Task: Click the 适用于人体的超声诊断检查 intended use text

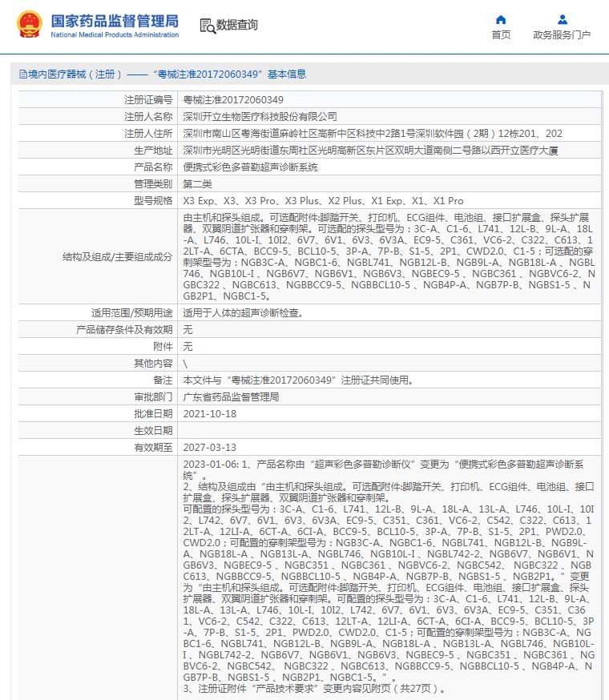Action: (x=243, y=313)
